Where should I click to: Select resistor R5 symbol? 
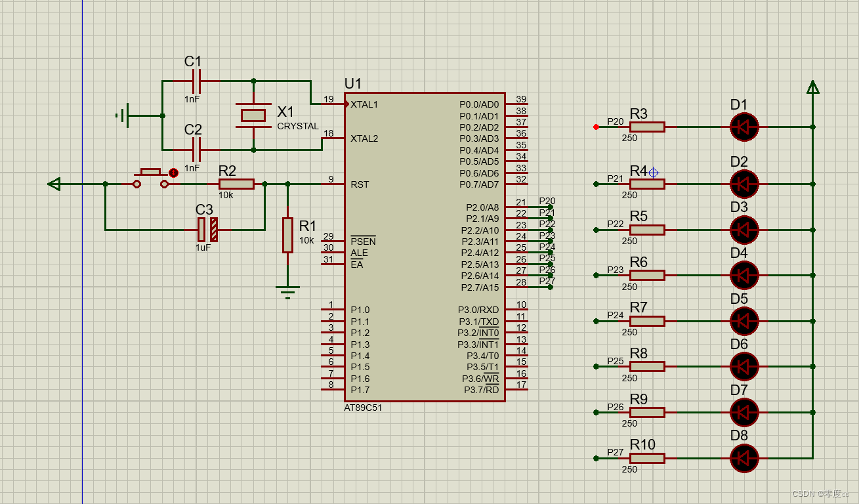tap(647, 230)
